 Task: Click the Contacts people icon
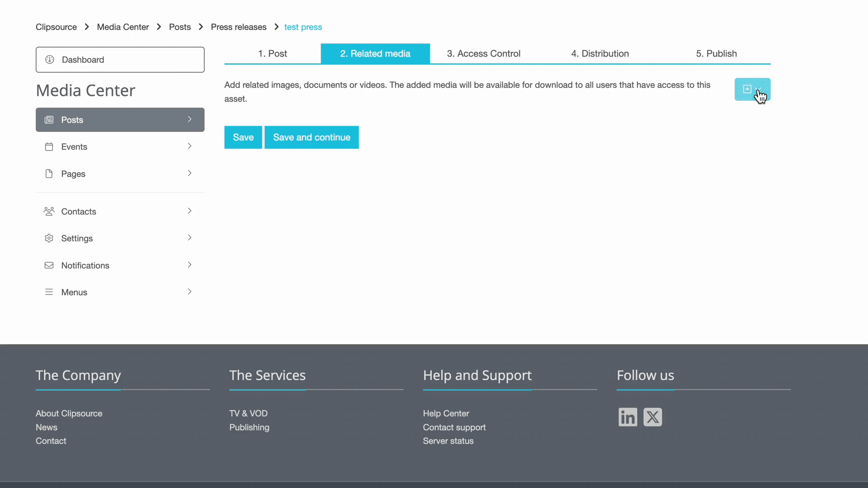pyautogui.click(x=49, y=211)
